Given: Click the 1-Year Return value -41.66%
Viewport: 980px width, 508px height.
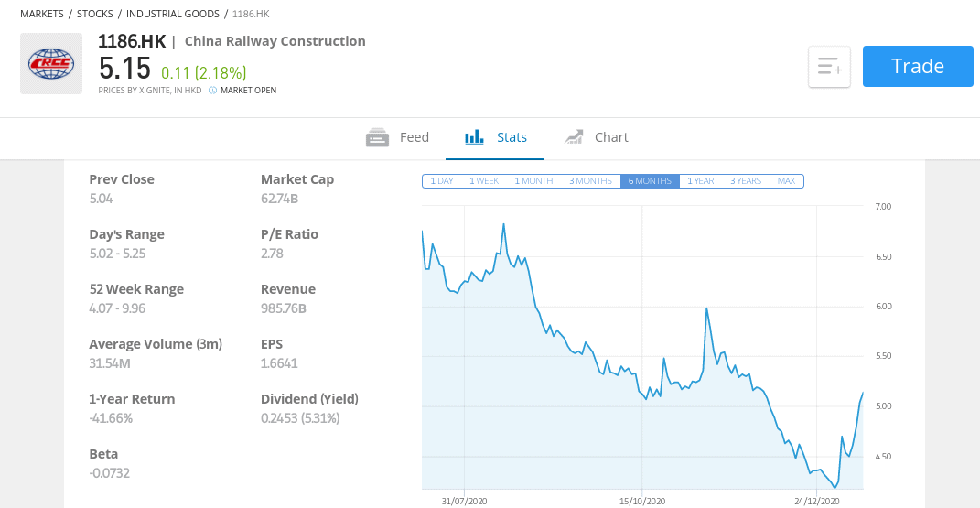Looking at the screenshot, I should click(x=111, y=418).
